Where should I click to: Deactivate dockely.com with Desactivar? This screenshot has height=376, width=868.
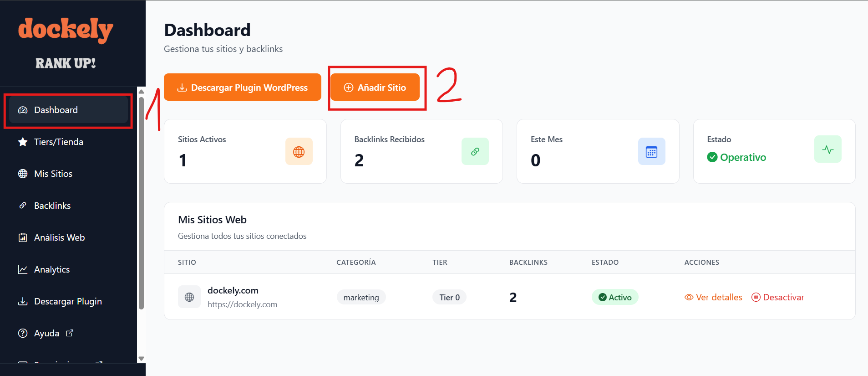click(778, 297)
